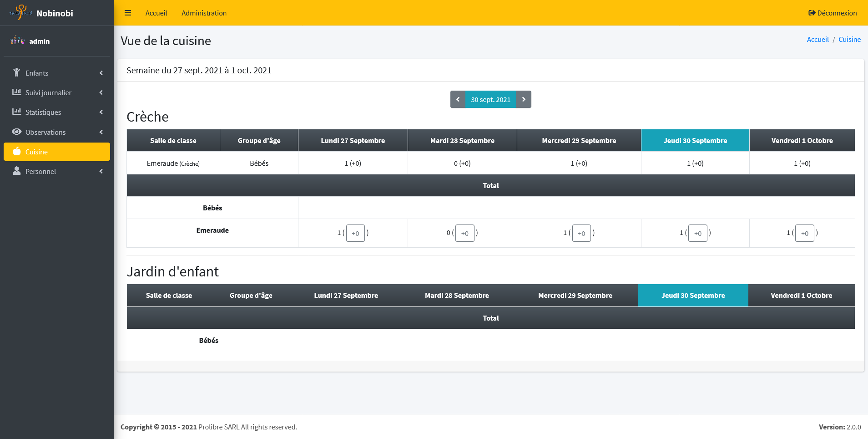Open Statistiques sidebar menu
Viewport: 868px width, 439px height.
click(57, 112)
